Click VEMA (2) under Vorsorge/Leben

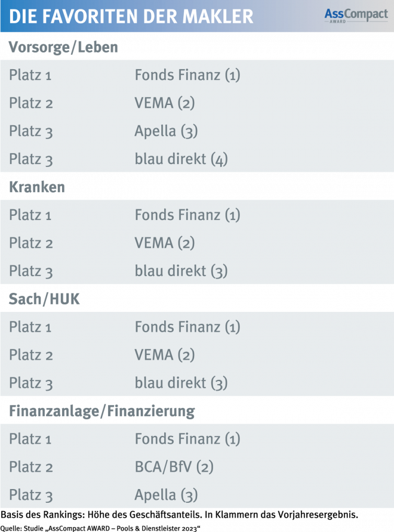165,103
